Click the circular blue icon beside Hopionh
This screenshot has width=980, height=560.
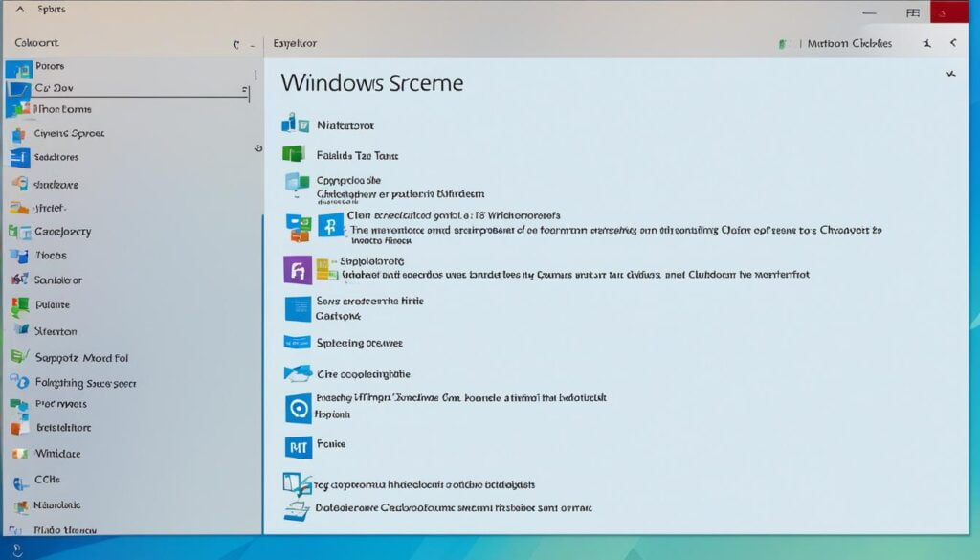pos(299,409)
